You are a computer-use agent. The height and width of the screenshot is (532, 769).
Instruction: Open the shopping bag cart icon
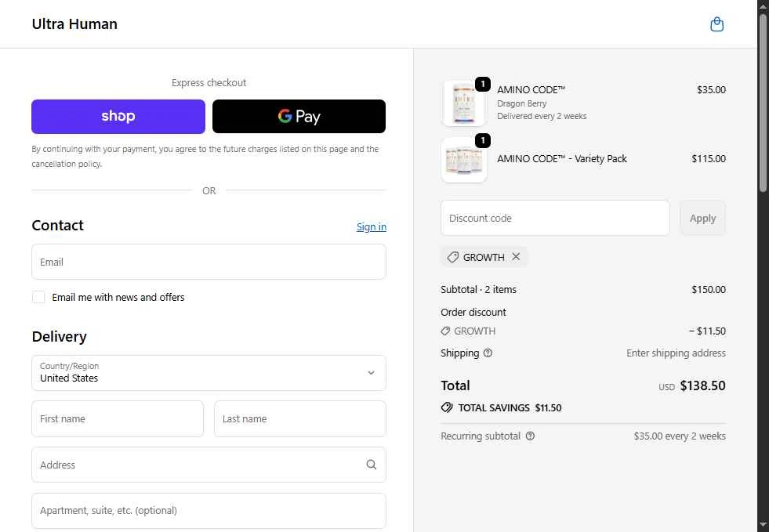pyautogui.click(x=716, y=24)
